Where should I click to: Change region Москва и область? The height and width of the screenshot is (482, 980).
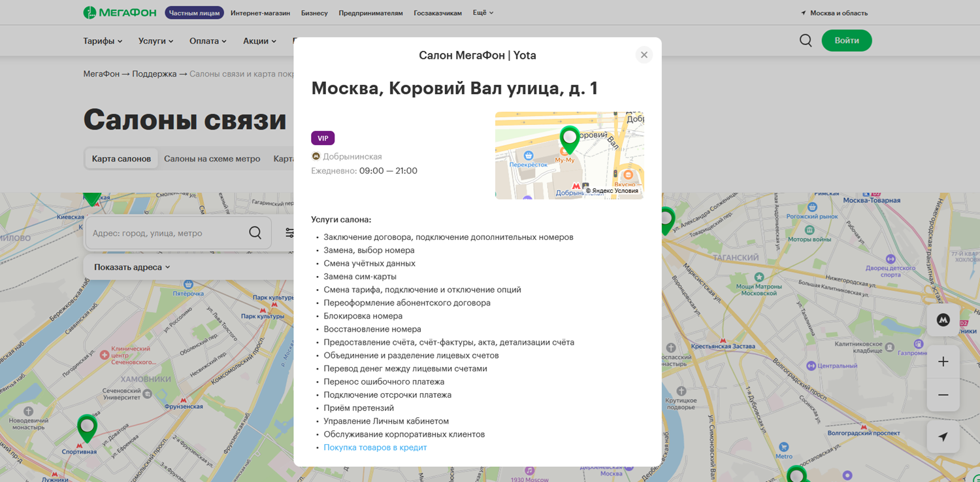(839, 13)
